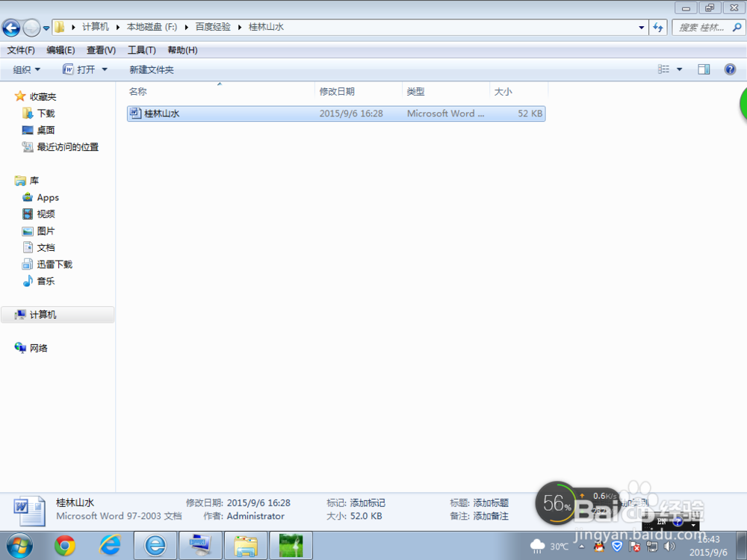Click 添加备注 in the details pane

point(491,516)
